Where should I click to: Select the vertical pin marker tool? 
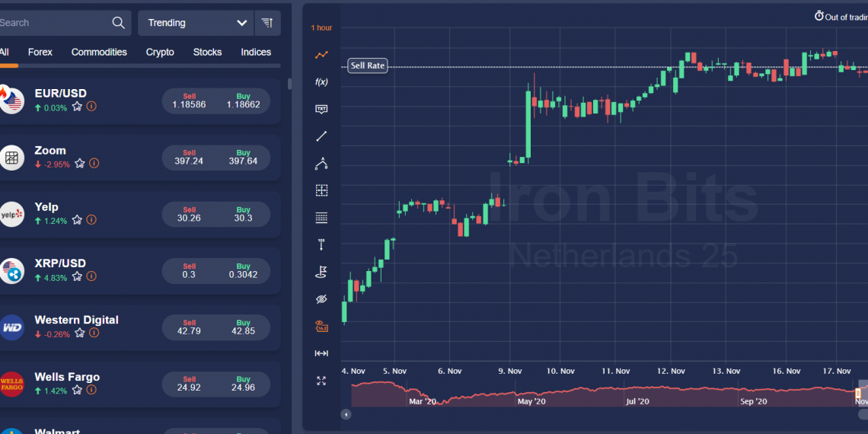click(x=321, y=244)
